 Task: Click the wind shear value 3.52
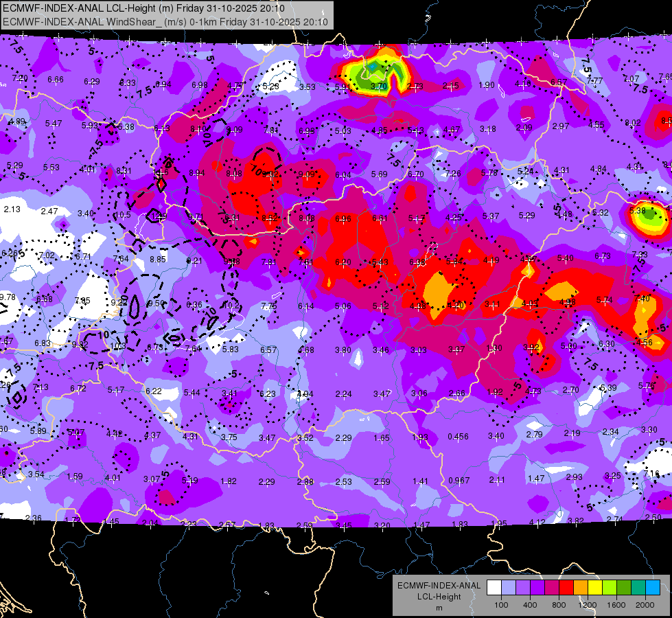[x=305, y=438]
